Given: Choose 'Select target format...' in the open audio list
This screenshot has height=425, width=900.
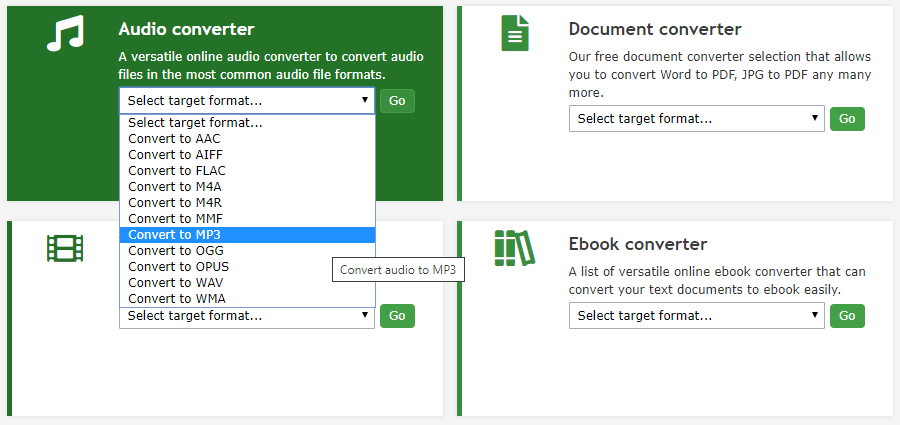Looking at the screenshot, I should pos(247,123).
